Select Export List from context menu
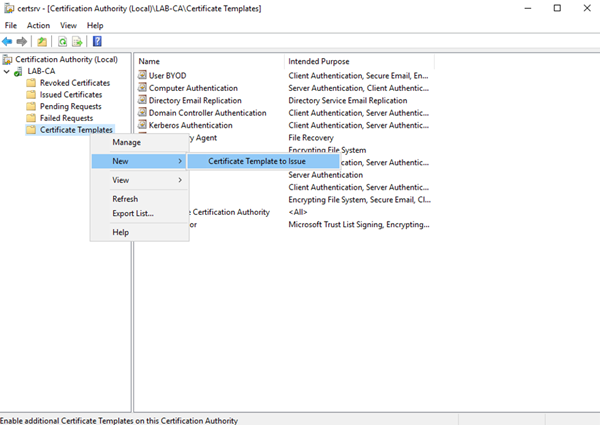 (132, 213)
